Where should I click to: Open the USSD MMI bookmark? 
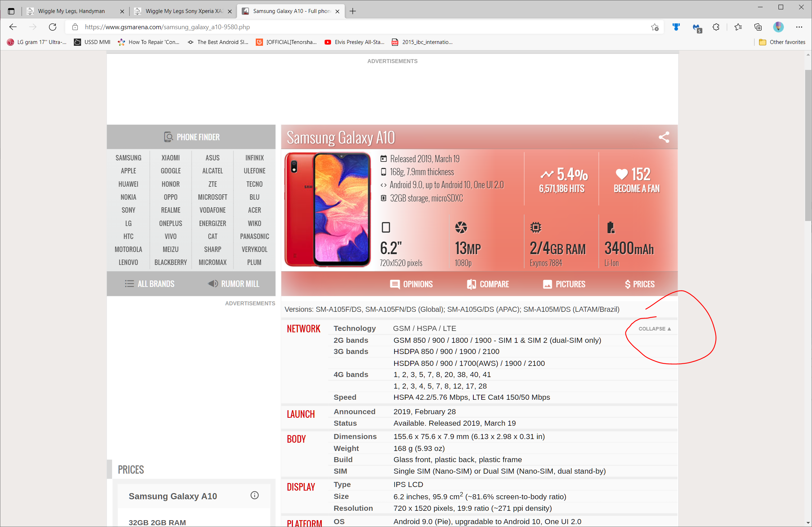click(92, 42)
